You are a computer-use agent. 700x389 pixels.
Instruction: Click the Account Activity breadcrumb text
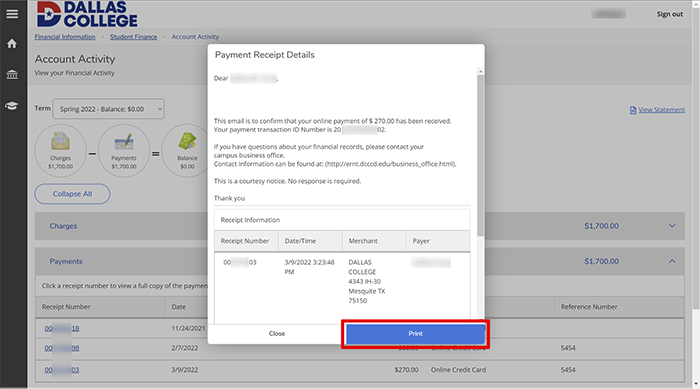pos(196,37)
